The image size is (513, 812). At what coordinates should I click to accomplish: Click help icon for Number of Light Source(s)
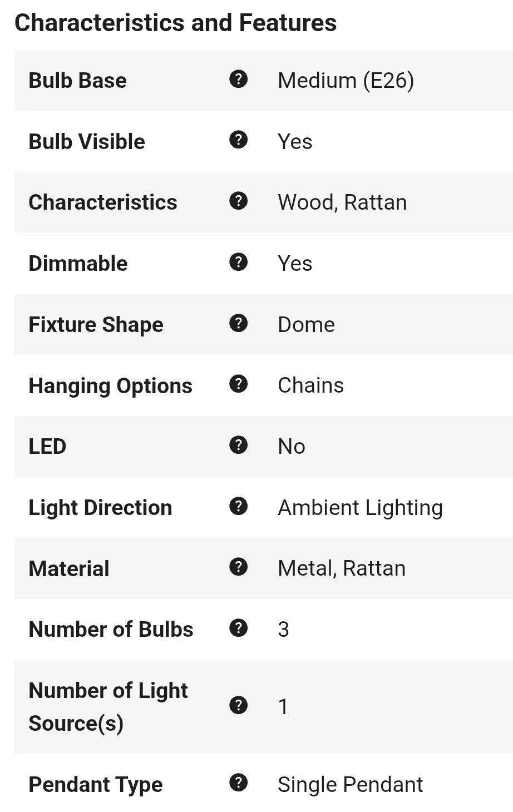(238, 705)
